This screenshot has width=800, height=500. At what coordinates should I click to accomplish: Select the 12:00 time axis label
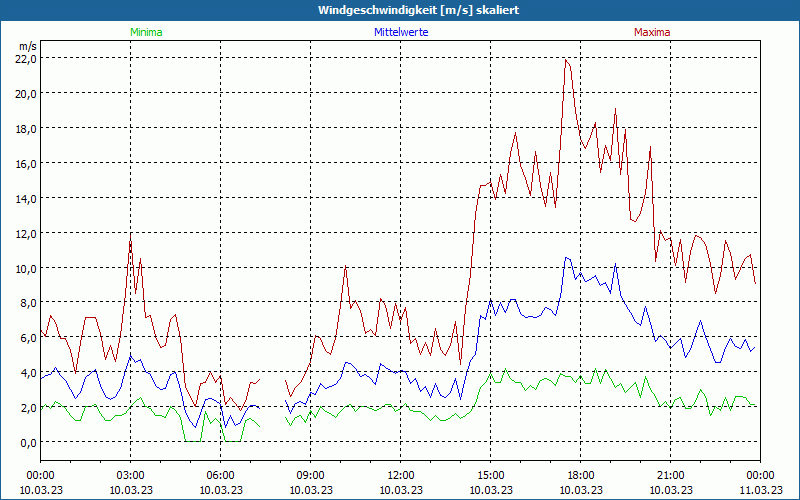401,475
